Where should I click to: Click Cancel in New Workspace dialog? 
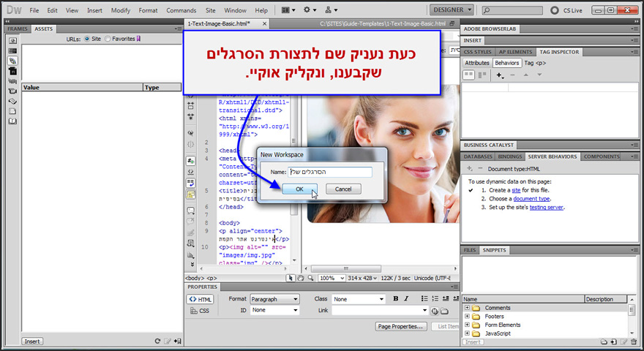click(343, 189)
